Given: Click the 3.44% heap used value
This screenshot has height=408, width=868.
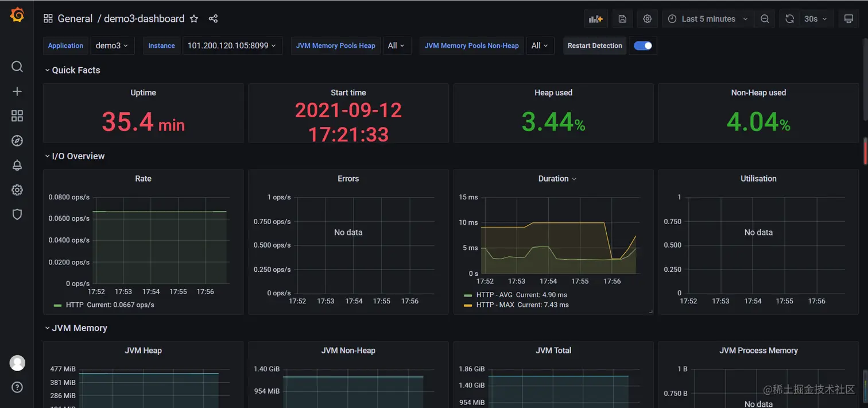Looking at the screenshot, I should [x=553, y=122].
